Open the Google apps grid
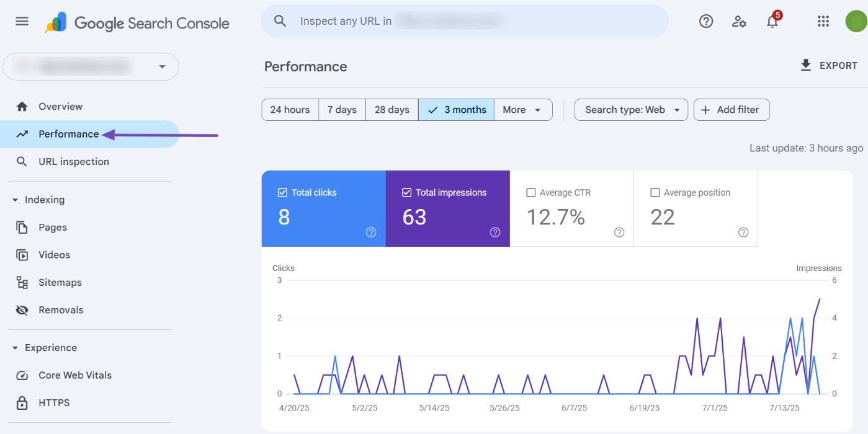This screenshot has width=868, height=434. click(x=823, y=20)
